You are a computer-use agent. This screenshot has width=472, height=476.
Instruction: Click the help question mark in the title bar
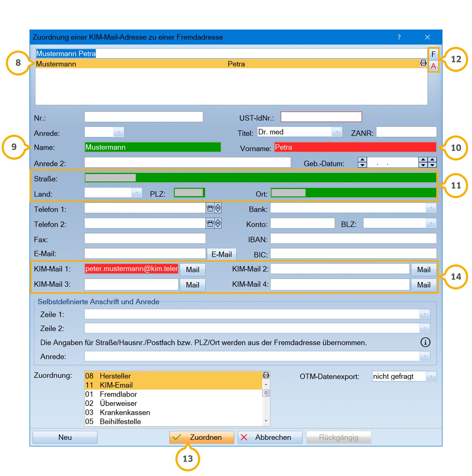[x=399, y=37]
